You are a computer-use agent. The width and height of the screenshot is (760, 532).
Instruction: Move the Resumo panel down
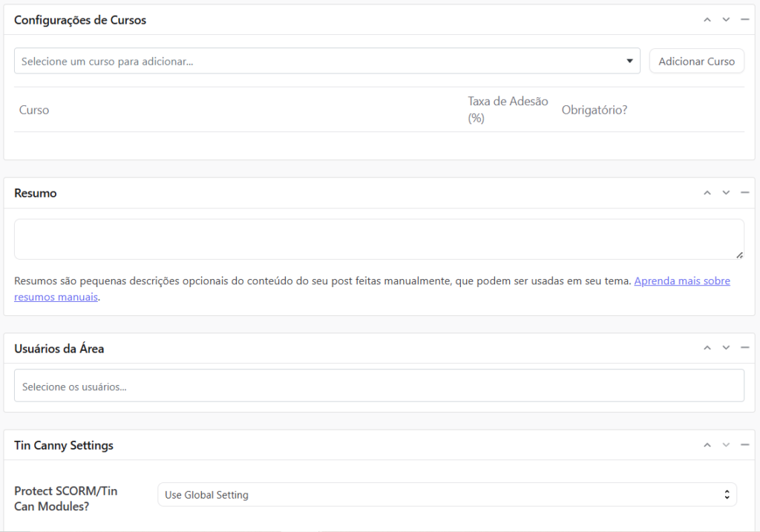click(726, 193)
